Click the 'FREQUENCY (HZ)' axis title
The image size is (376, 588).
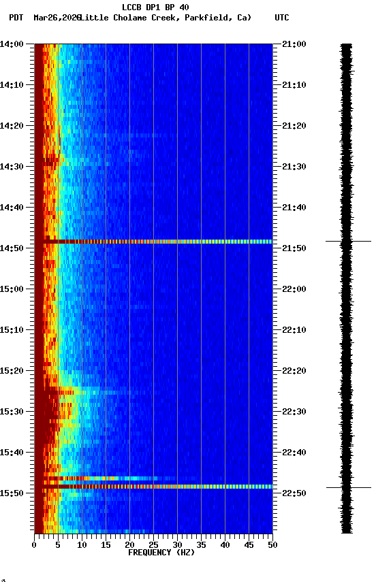click(x=161, y=553)
